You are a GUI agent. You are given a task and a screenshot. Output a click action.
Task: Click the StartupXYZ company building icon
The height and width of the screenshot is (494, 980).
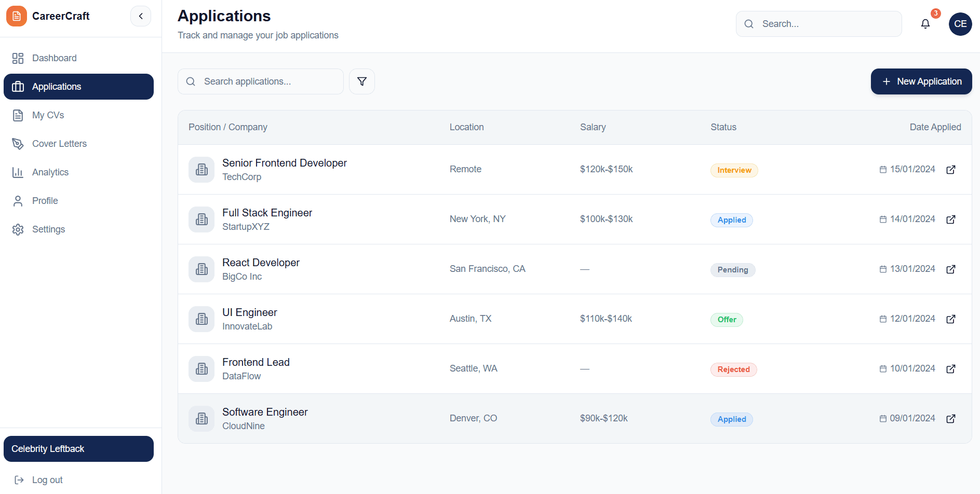click(x=202, y=219)
